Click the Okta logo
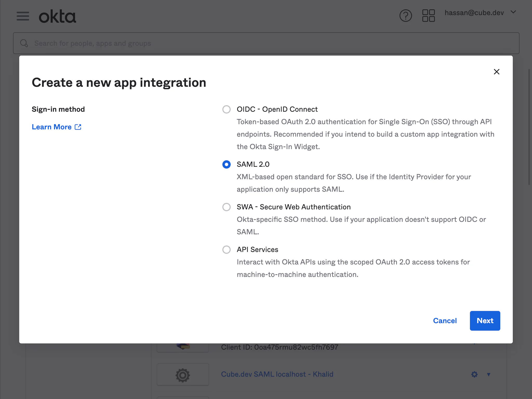 pos(57,17)
